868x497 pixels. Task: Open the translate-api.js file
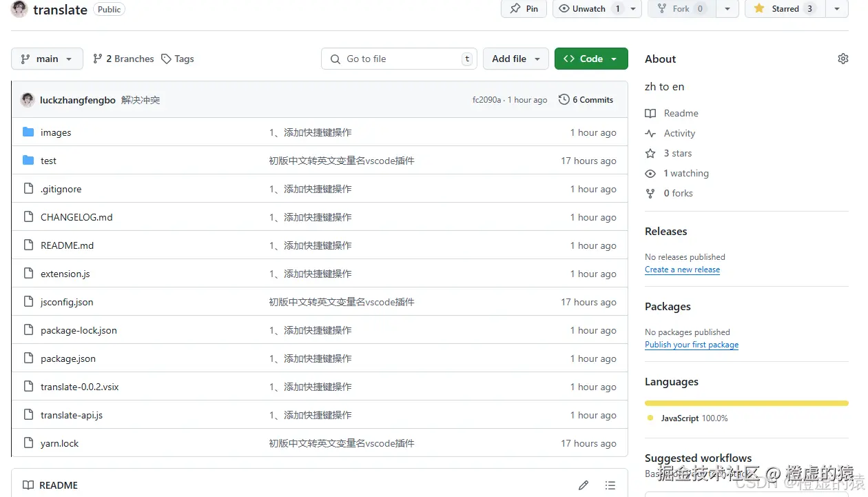coord(72,415)
